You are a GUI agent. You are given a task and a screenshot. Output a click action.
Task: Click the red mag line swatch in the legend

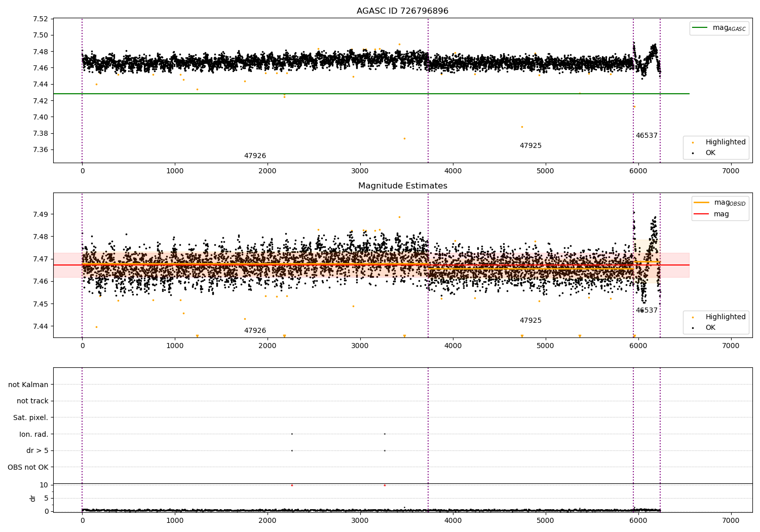[702, 214]
